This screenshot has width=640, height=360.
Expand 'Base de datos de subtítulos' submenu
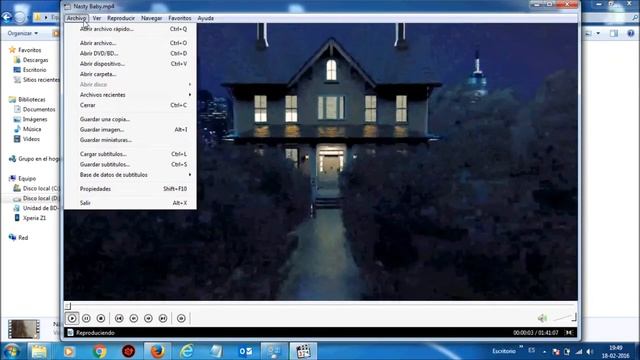point(130,175)
